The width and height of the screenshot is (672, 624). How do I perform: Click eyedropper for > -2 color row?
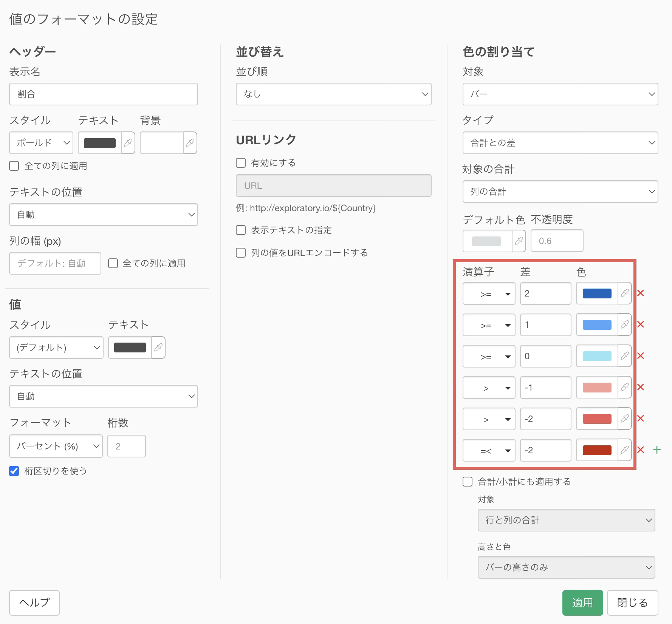pyautogui.click(x=625, y=419)
